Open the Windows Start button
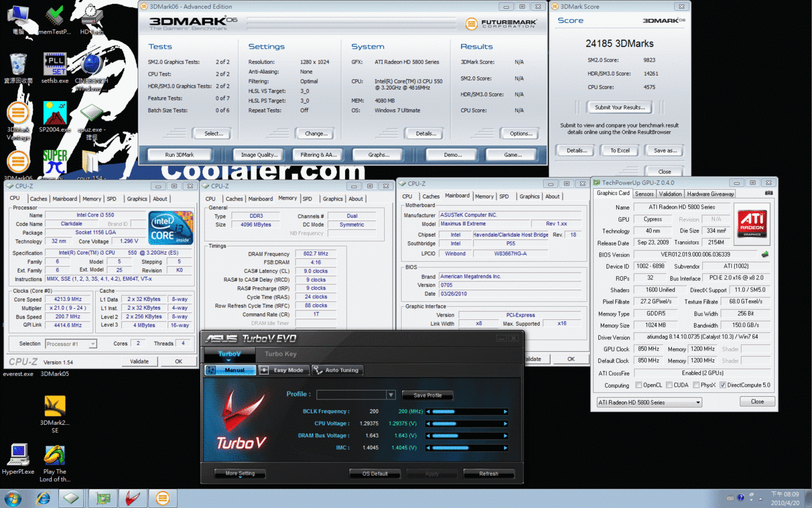 13,498
